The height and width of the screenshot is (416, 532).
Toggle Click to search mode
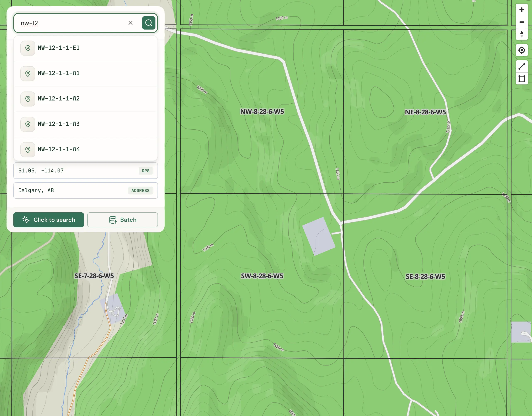48,220
